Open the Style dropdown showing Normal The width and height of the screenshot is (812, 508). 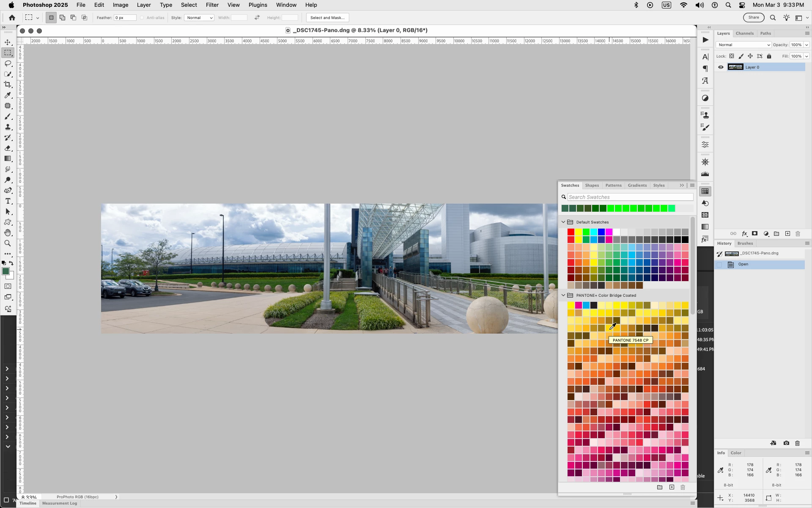[199, 18]
